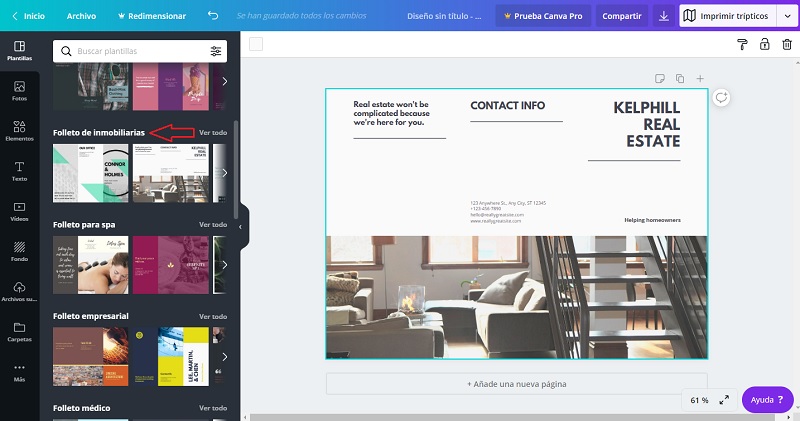This screenshot has width=800, height=421.
Task: Open the 61 % zoom dropdown
Action: click(699, 400)
